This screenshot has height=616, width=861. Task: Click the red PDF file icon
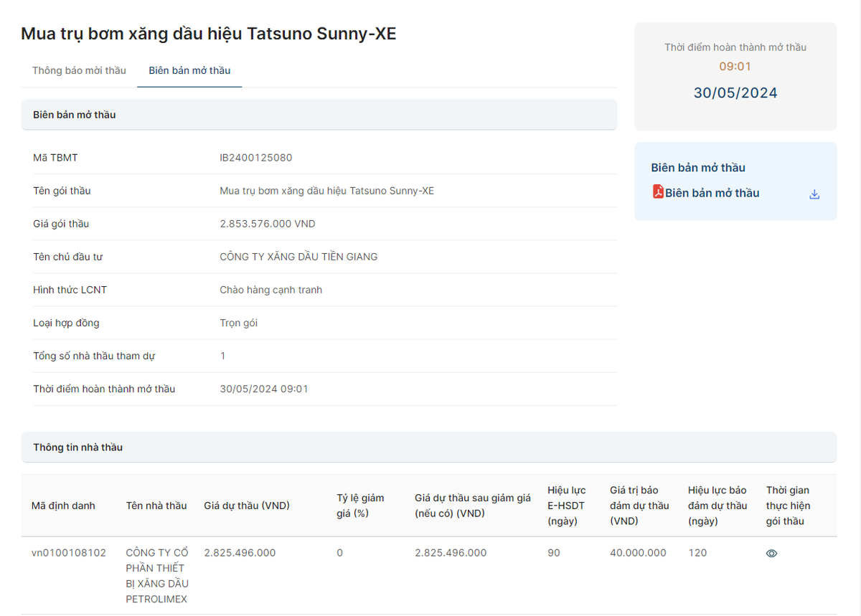coord(658,192)
